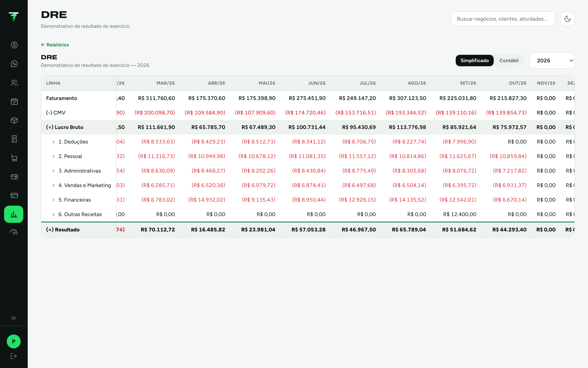The height and width of the screenshot is (368, 588).
Task: Open the dollar-sign finance icon in the sidebar
Action: tap(14, 45)
